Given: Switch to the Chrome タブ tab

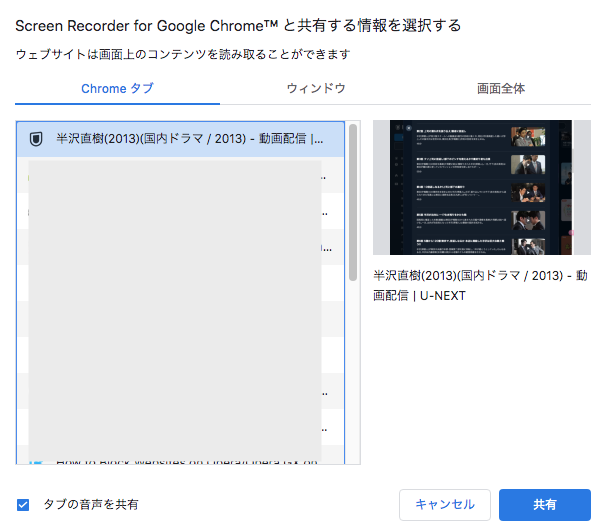Looking at the screenshot, I should [x=117, y=89].
